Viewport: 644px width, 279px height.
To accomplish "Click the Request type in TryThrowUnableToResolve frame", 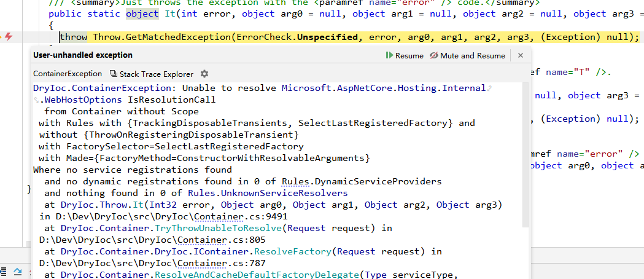I will pos(306,228).
